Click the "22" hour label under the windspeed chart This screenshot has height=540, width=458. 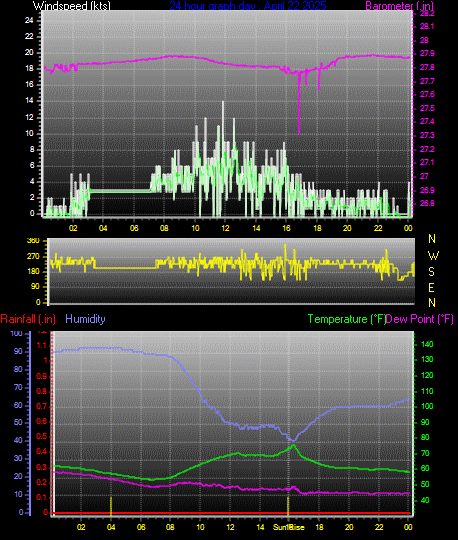click(x=378, y=228)
